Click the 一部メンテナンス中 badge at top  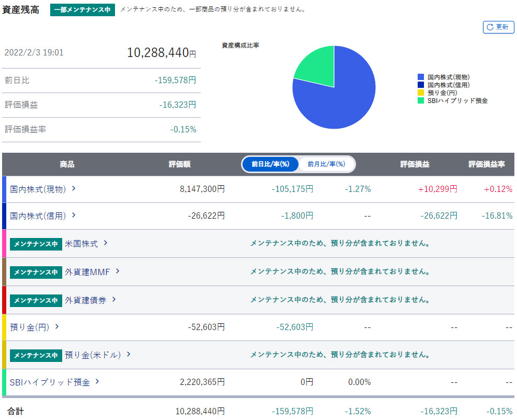click(83, 9)
